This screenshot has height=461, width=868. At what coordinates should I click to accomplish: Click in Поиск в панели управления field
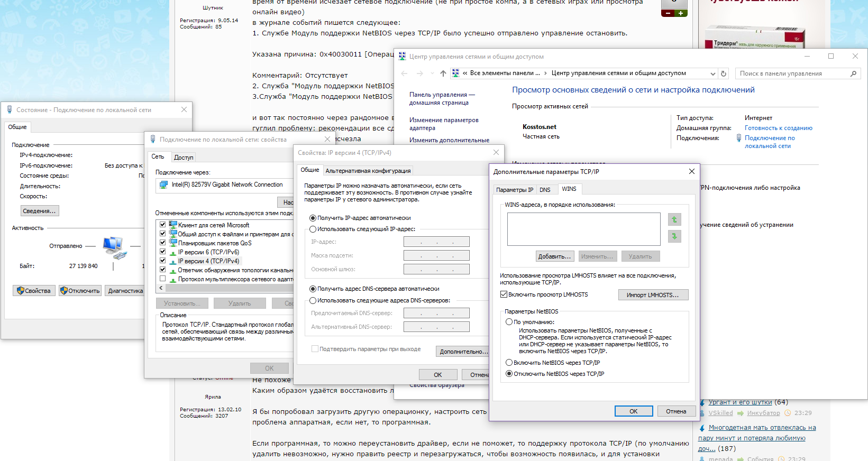792,73
